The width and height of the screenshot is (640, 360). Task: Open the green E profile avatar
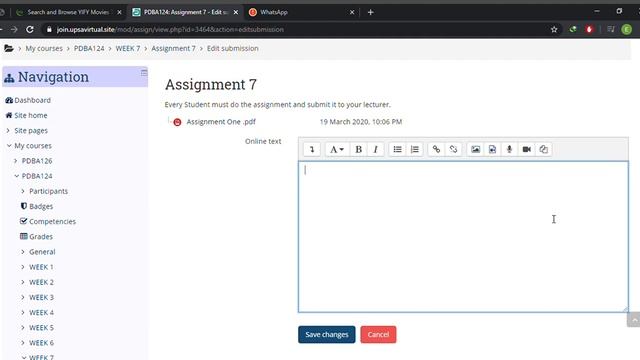coord(627,29)
